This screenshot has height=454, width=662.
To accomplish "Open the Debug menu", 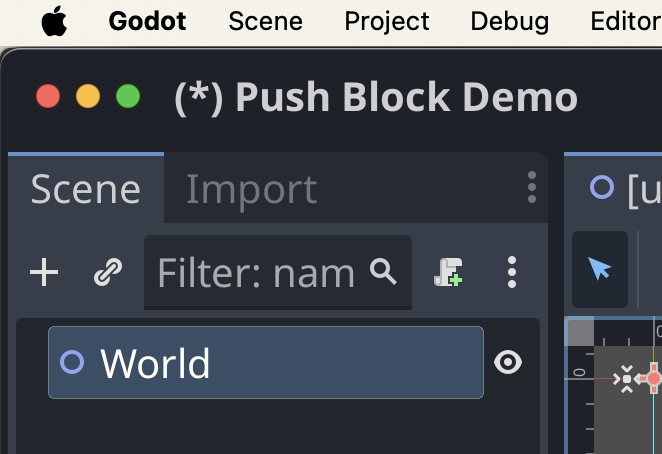I will point(510,21).
